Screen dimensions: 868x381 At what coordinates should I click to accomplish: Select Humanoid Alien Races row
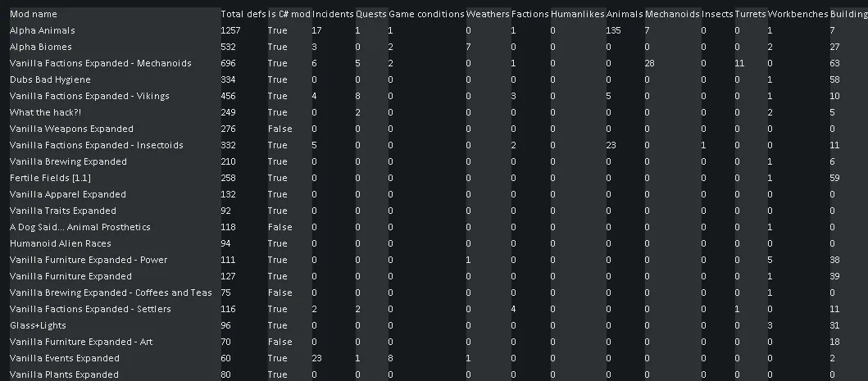pyautogui.click(x=60, y=243)
